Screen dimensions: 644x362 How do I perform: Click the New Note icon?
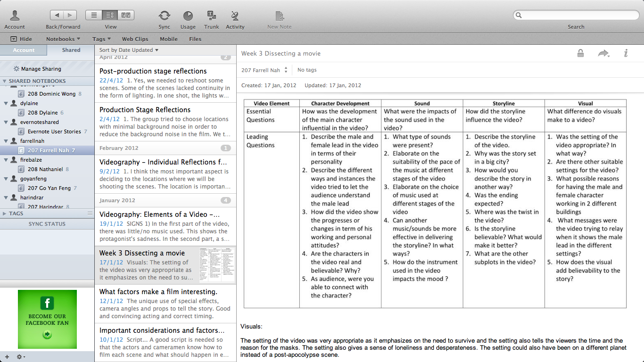(x=280, y=16)
